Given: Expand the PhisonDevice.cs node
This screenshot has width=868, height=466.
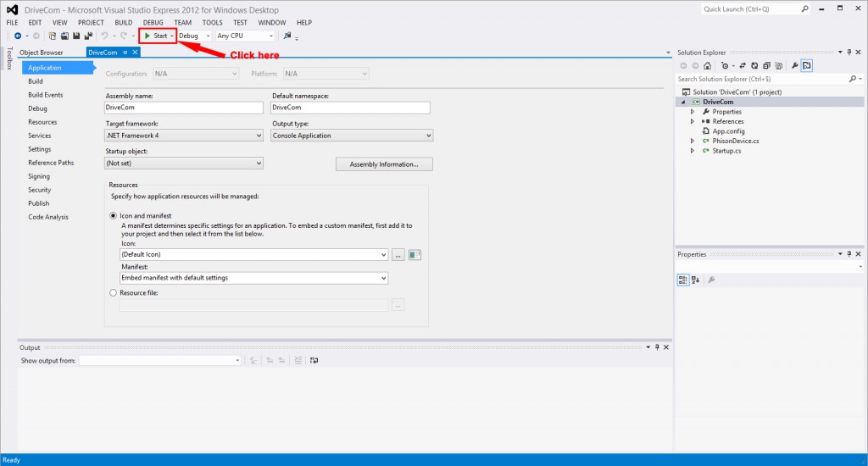Looking at the screenshot, I should pos(692,141).
